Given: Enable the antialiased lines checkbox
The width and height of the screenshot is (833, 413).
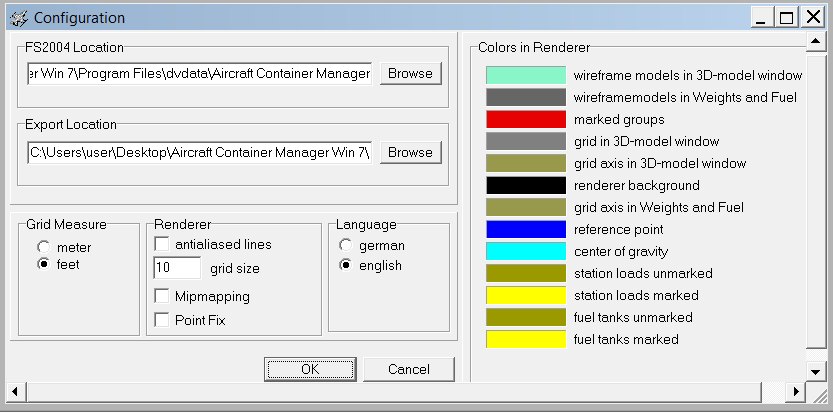Looking at the screenshot, I should (162, 244).
